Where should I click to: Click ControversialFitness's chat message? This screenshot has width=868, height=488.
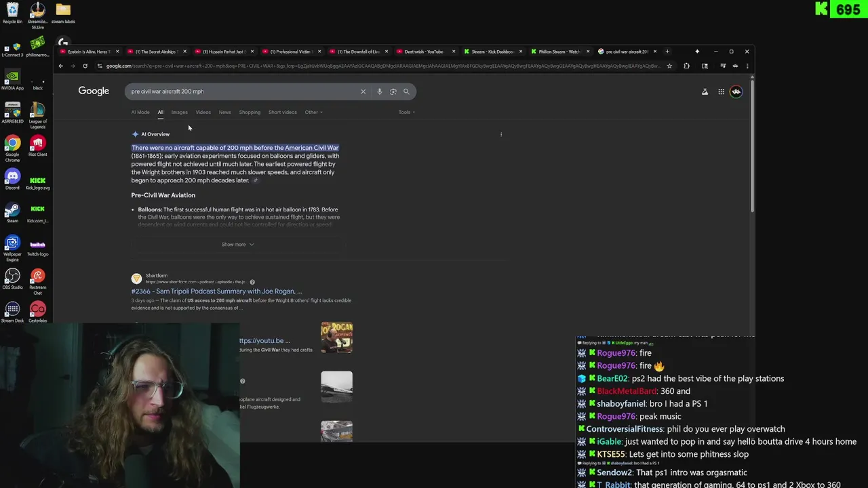(682, 429)
